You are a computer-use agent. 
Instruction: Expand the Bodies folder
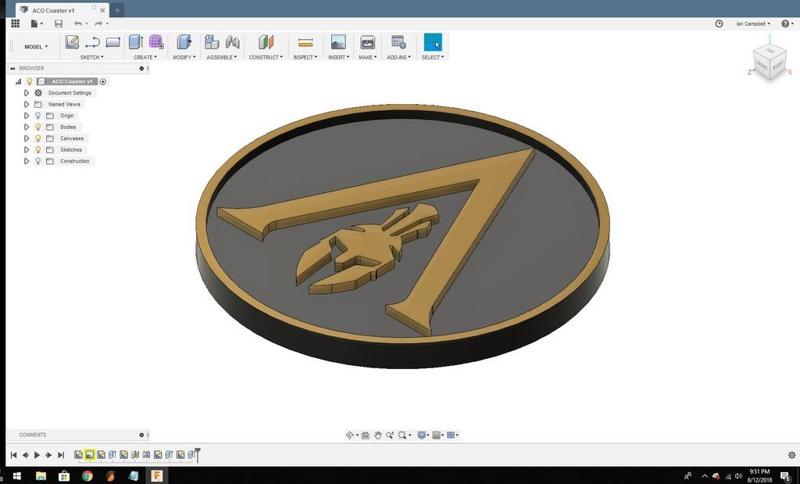coord(27,127)
